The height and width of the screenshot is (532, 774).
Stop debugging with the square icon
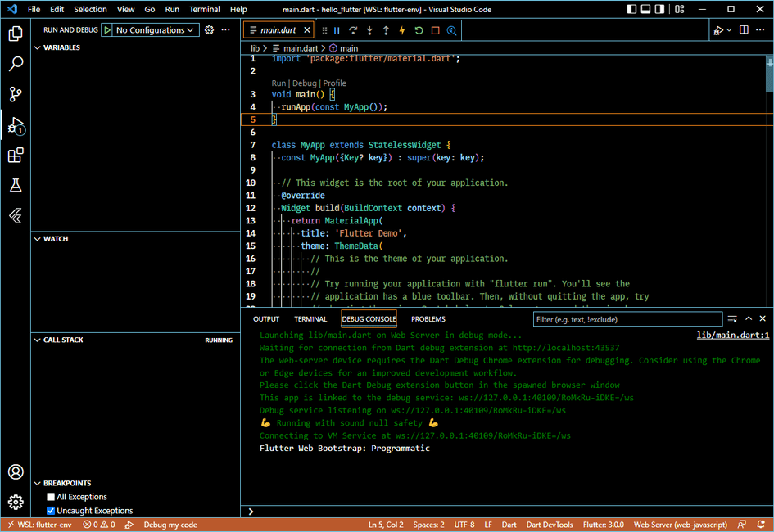click(x=435, y=30)
